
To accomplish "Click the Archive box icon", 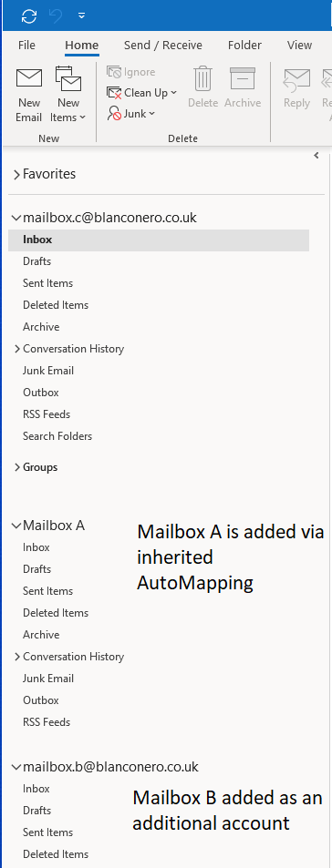I will 243,78.
